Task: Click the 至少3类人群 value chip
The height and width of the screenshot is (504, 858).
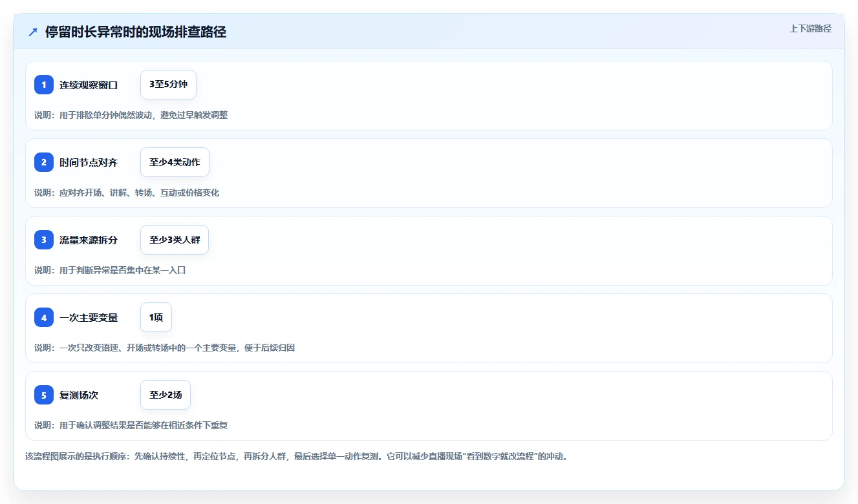Action: coord(175,240)
